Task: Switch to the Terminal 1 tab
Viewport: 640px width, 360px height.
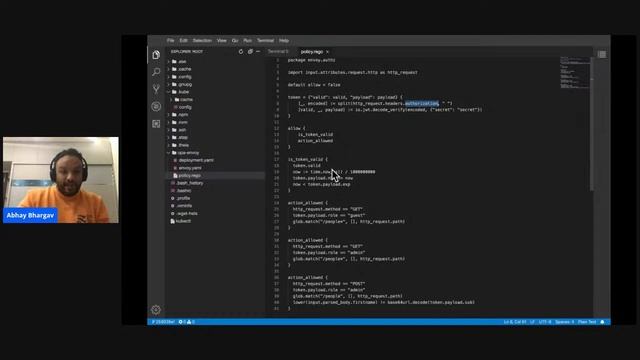Action: (278, 51)
